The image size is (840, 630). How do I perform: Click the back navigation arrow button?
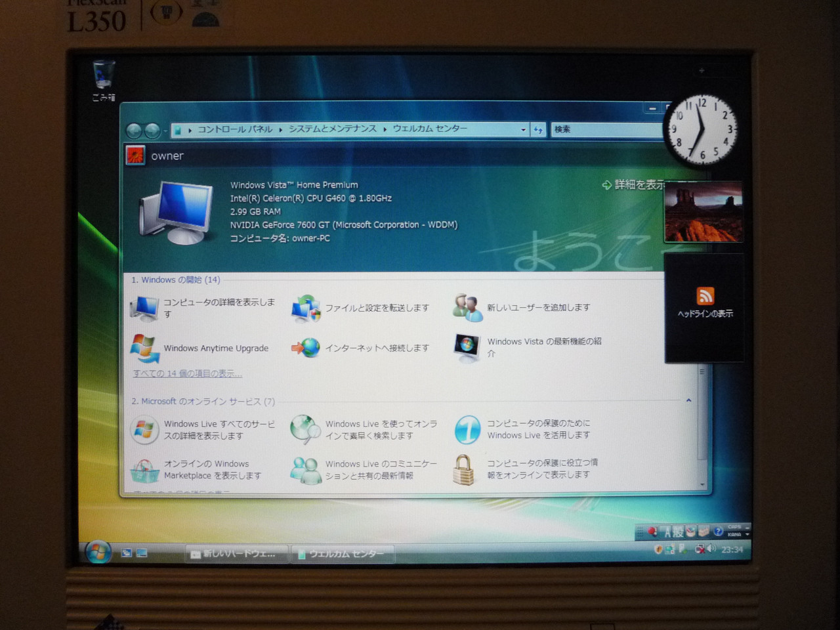point(134,131)
